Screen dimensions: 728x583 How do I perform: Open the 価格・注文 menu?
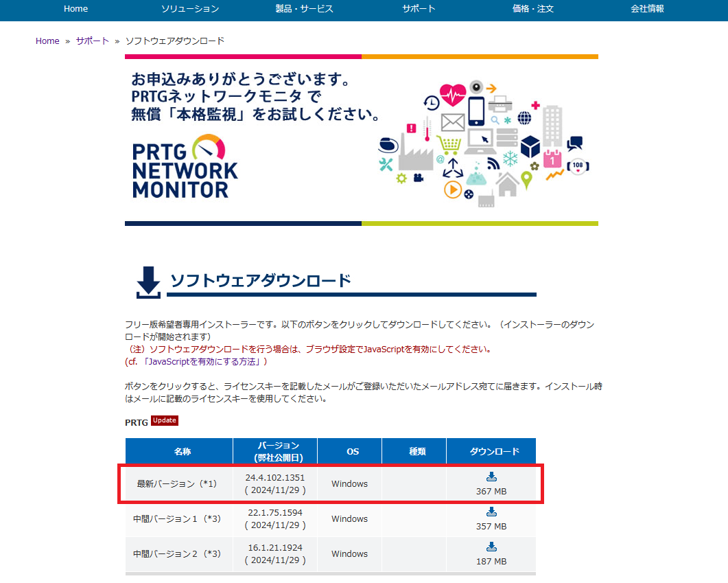point(533,9)
